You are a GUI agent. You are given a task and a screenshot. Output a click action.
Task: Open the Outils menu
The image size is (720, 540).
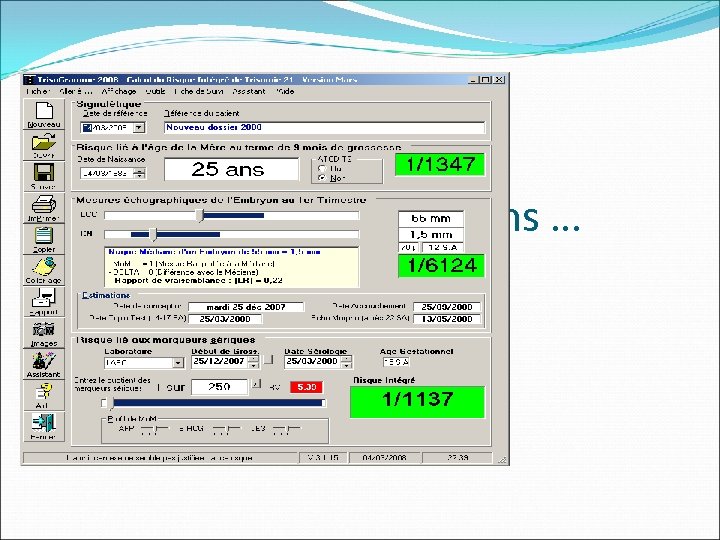tap(155, 91)
